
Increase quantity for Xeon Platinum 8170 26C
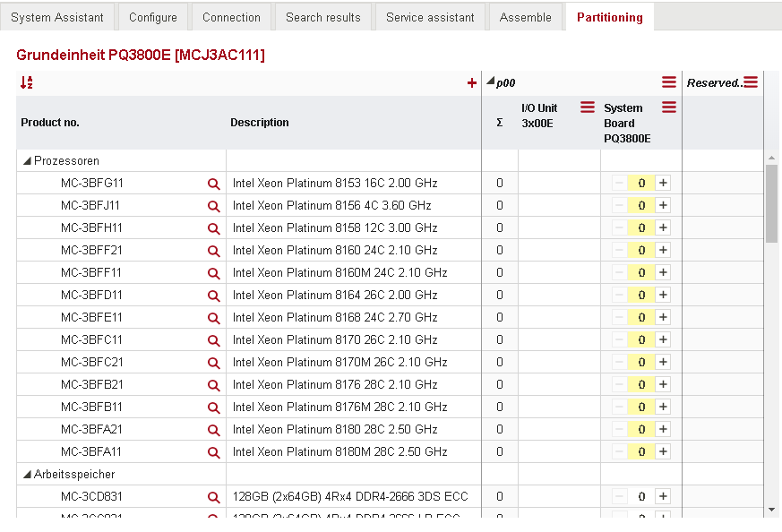click(663, 340)
